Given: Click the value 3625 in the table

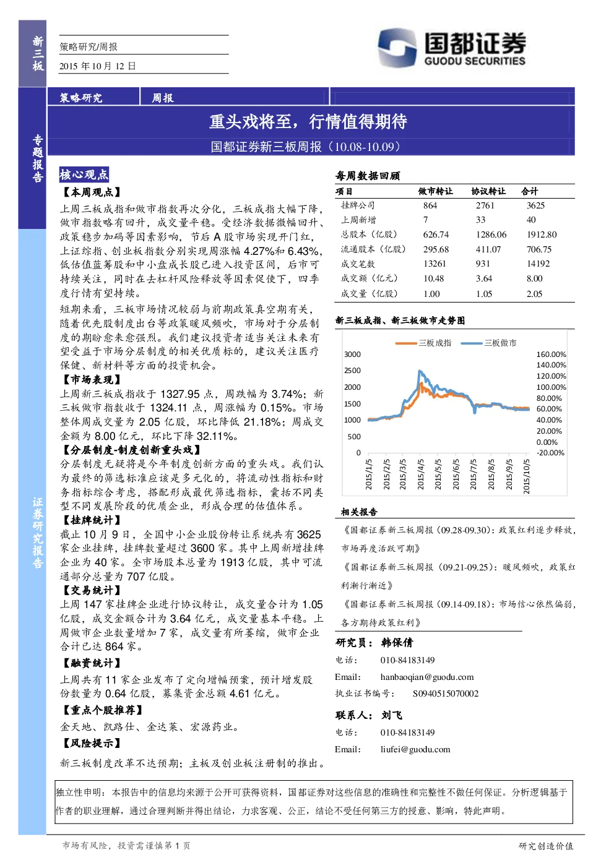Looking at the screenshot, I should point(536,205).
